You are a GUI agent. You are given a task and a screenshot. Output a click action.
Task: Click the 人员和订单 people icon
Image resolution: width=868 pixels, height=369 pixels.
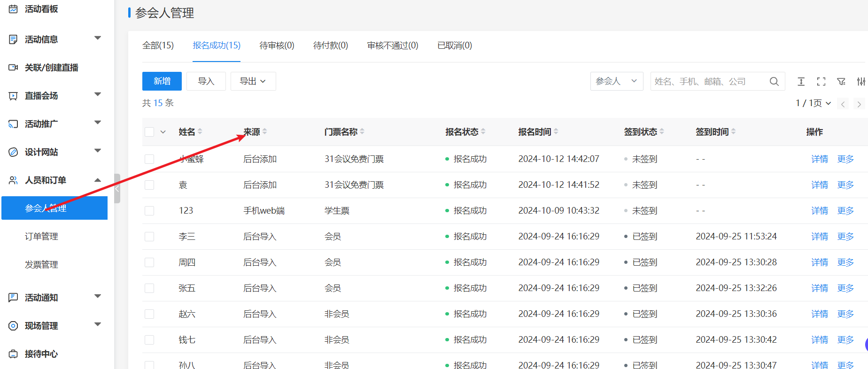(x=13, y=180)
